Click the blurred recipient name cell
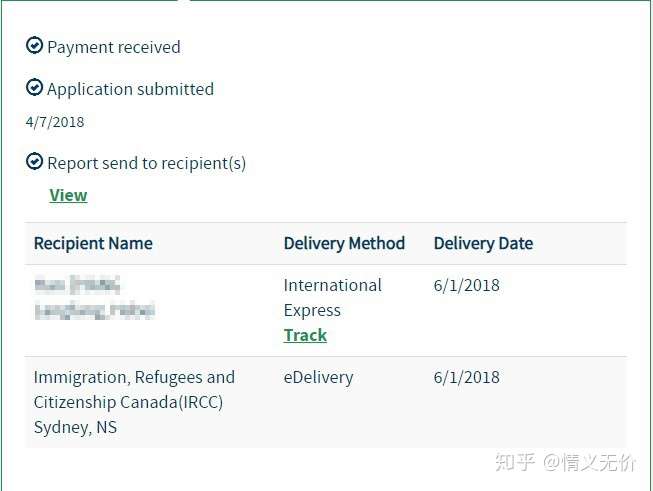Viewport: 653px width, 491px height. point(95,297)
